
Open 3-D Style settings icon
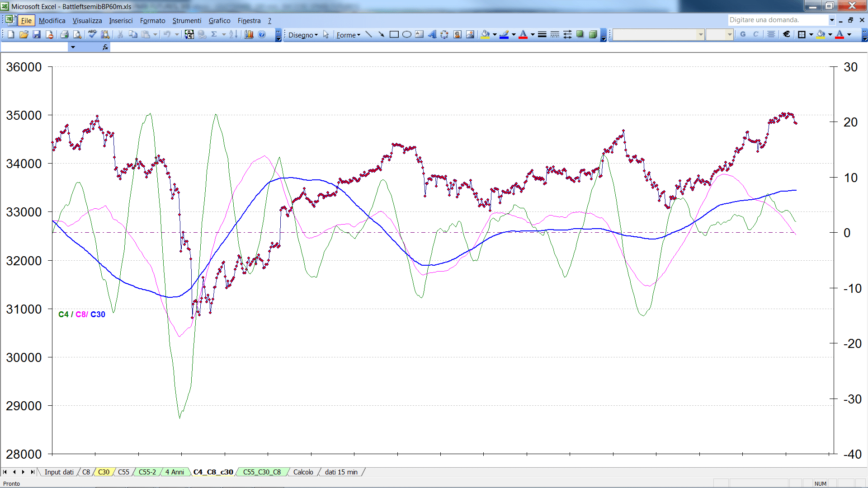593,34
